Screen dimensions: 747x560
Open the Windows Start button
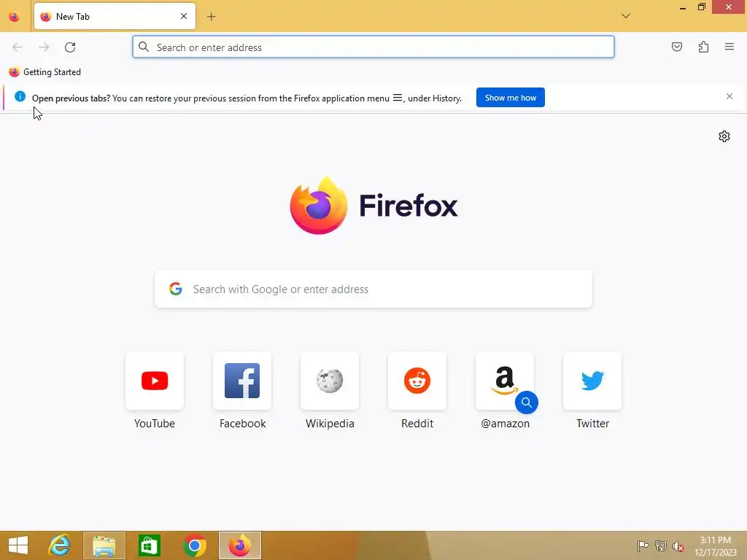(18, 545)
